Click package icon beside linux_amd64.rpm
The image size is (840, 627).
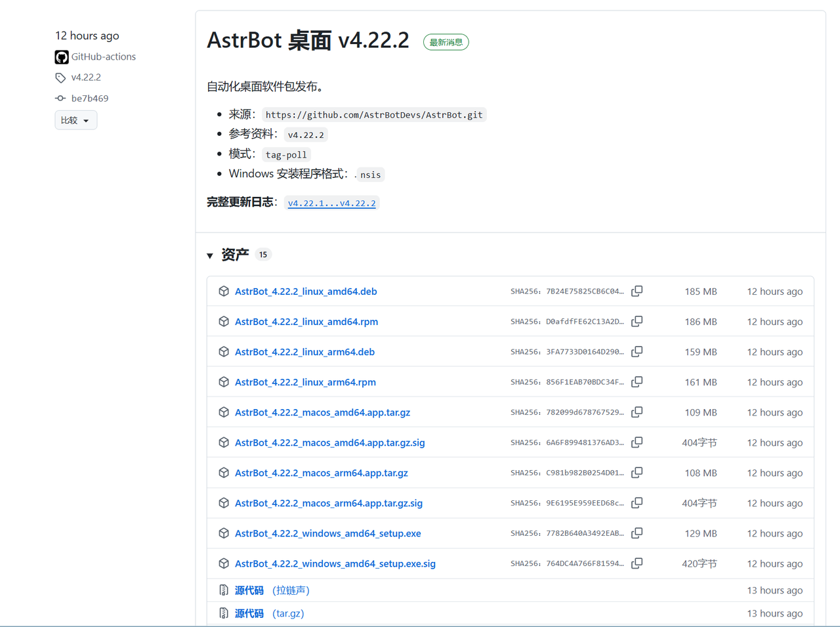point(224,321)
